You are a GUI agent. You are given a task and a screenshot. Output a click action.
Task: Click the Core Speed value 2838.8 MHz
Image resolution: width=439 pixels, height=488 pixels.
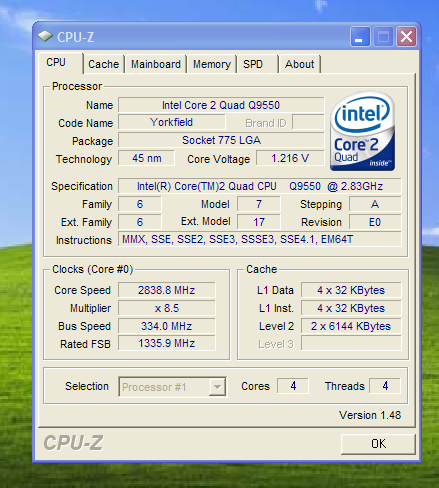click(x=167, y=290)
